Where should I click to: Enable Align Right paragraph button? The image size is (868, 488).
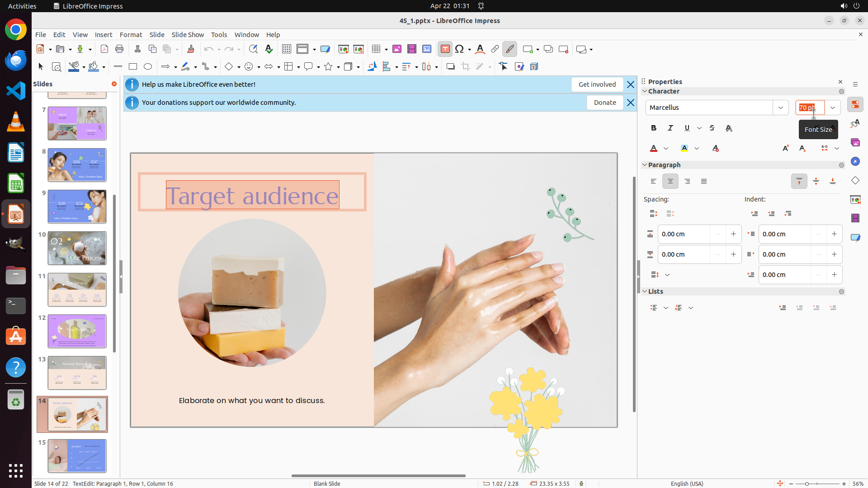[687, 181]
